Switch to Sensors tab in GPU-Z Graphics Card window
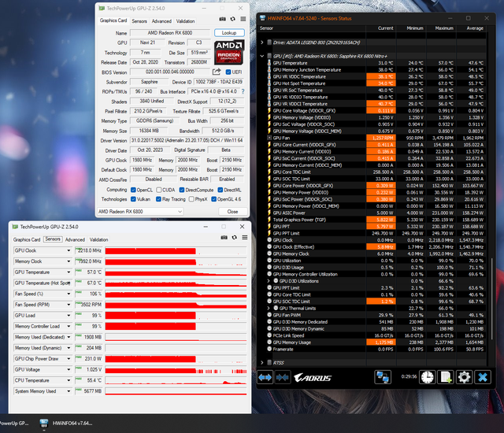Screen dimensions: 504x433 click(x=139, y=21)
